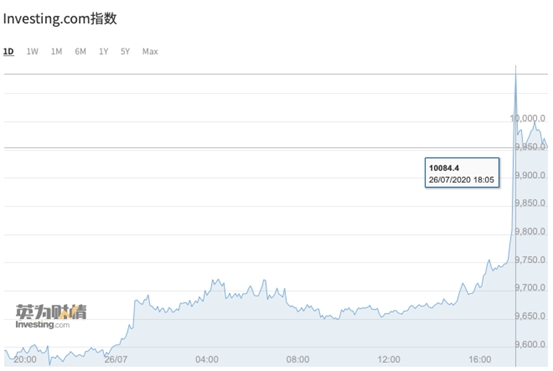Click the 9,850.0 price axis label
553x371 pixels.
pyautogui.click(x=530, y=203)
